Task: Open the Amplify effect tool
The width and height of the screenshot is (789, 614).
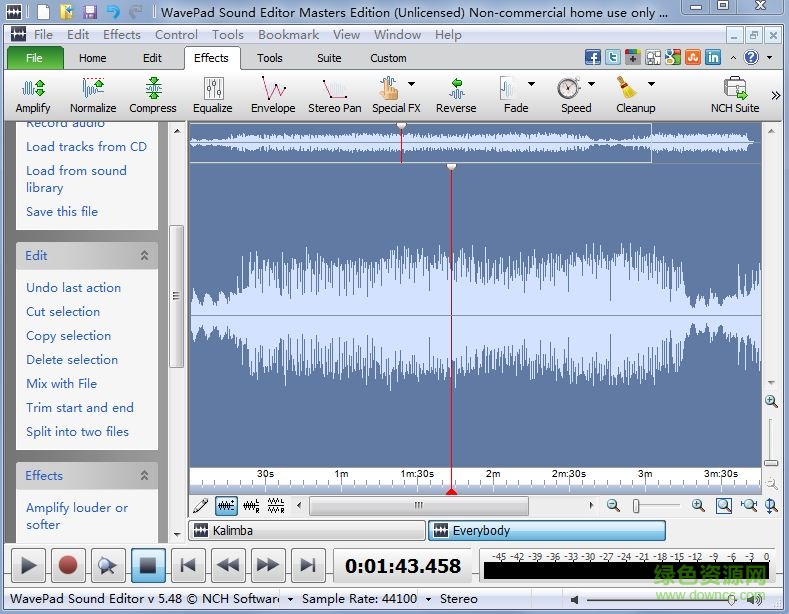Action: 33,95
